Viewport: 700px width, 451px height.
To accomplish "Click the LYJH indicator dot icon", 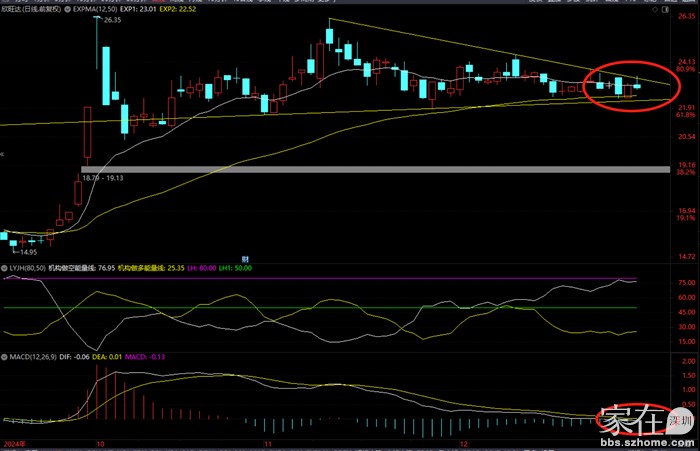I will [x=4, y=268].
